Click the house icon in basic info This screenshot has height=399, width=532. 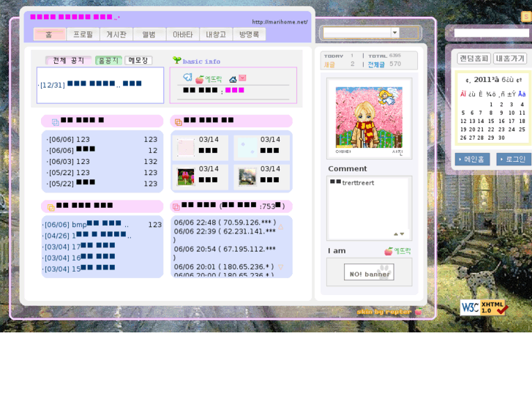click(233, 80)
